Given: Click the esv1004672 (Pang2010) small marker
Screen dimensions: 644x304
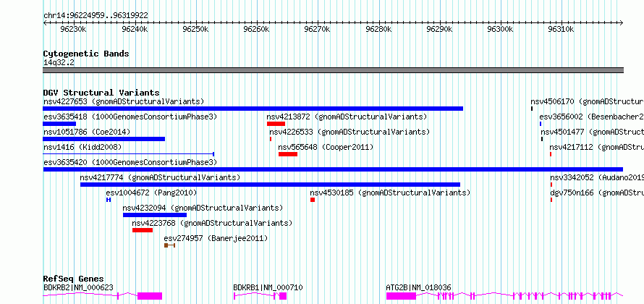Looking at the screenshot, I should tap(109, 200).
